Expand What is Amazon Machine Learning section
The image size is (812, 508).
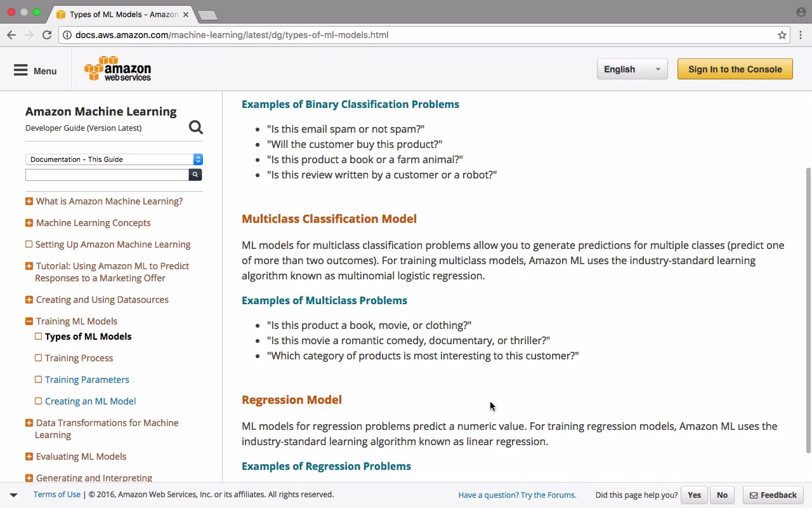pyautogui.click(x=29, y=201)
